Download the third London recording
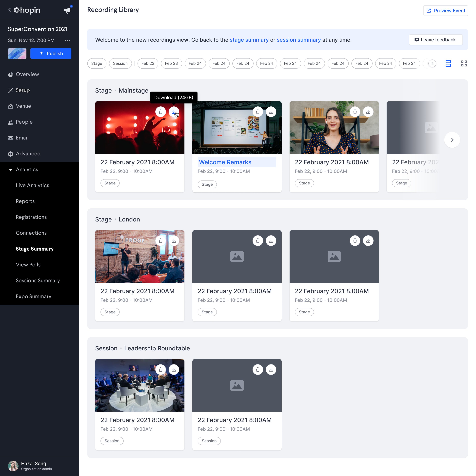This screenshot has height=476, width=476. click(x=368, y=241)
